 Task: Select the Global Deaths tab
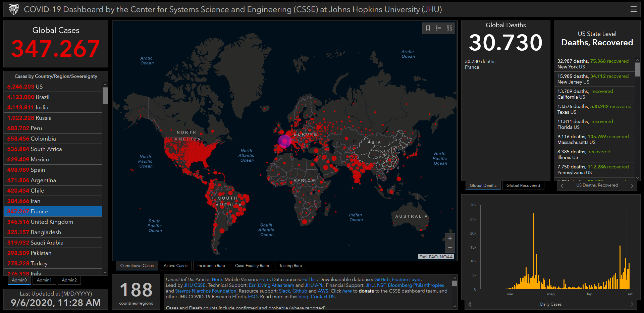tap(483, 186)
